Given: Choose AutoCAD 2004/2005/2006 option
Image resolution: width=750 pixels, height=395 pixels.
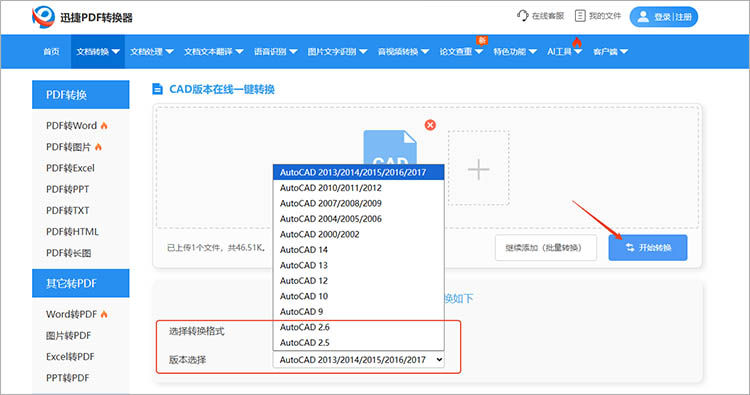Looking at the screenshot, I should click(x=358, y=219).
